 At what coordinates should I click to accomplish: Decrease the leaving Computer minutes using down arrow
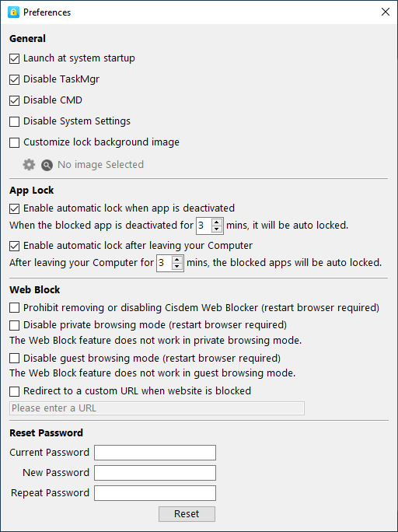pyautogui.click(x=177, y=266)
